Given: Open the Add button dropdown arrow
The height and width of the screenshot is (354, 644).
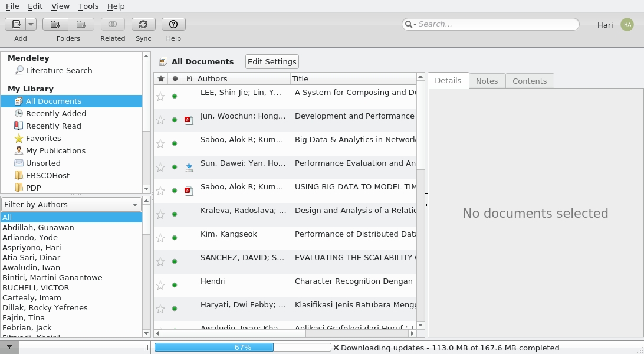Looking at the screenshot, I should tap(29, 24).
